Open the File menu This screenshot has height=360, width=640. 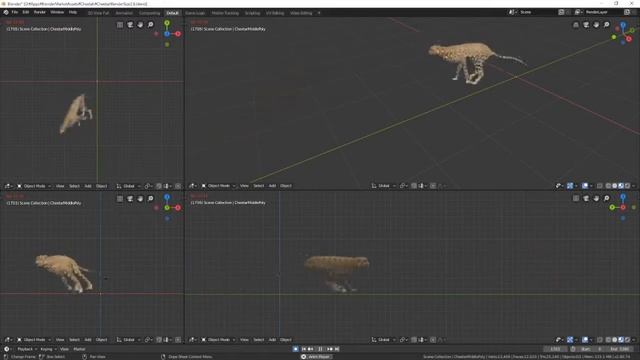tap(15, 13)
